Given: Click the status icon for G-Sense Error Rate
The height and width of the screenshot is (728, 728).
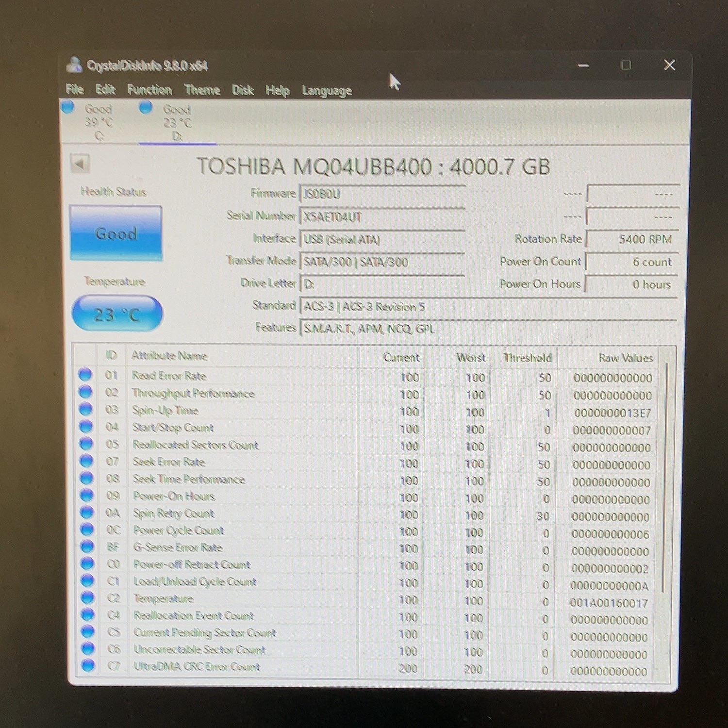Looking at the screenshot, I should click(x=87, y=546).
